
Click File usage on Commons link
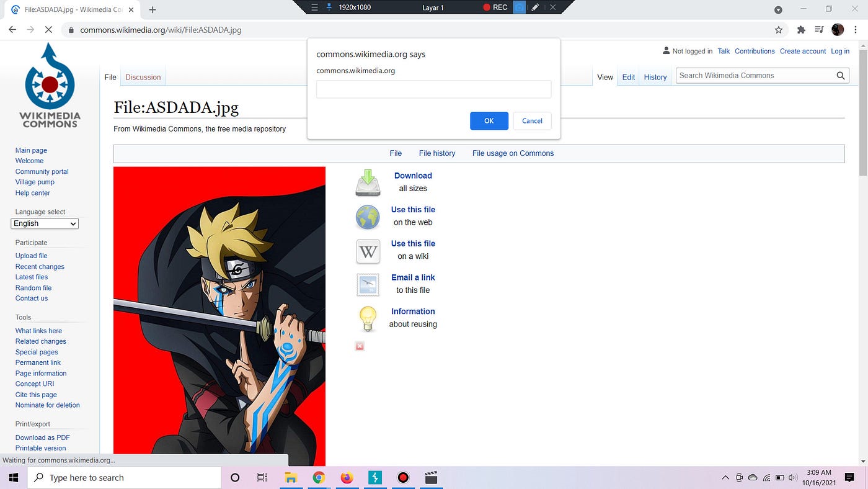pyautogui.click(x=513, y=153)
